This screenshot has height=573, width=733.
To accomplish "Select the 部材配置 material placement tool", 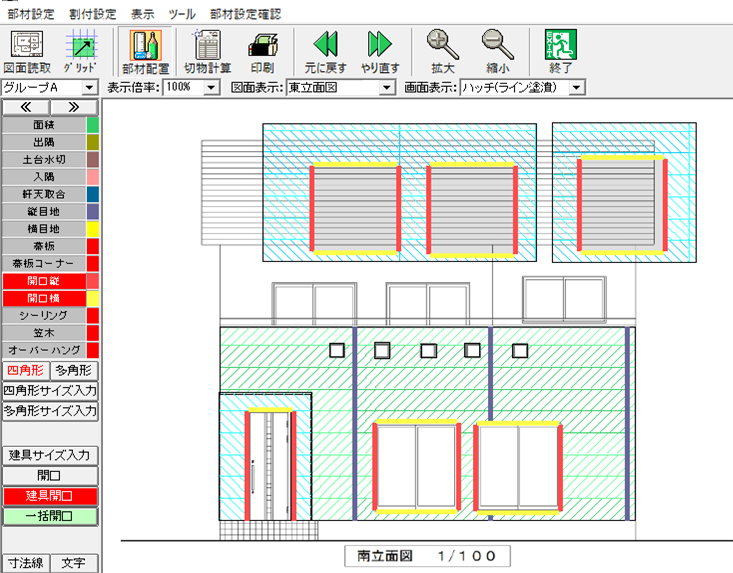I will (x=145, y=52).
